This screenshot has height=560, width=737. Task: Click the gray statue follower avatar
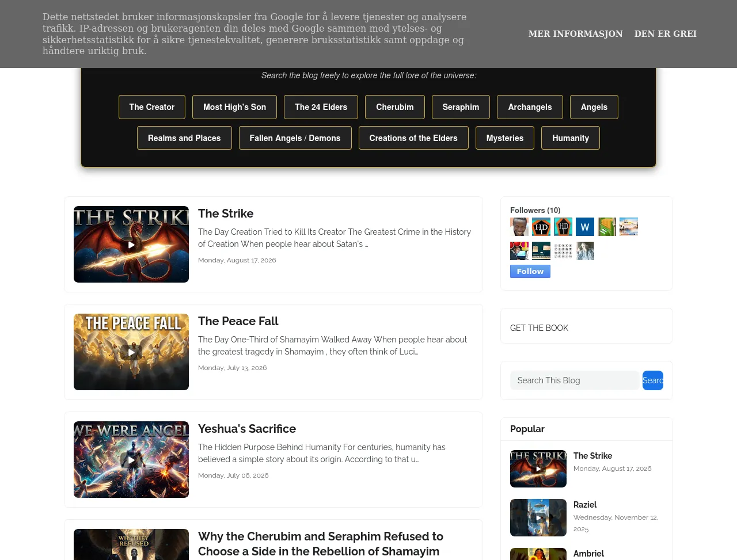[x=585, y=251]
